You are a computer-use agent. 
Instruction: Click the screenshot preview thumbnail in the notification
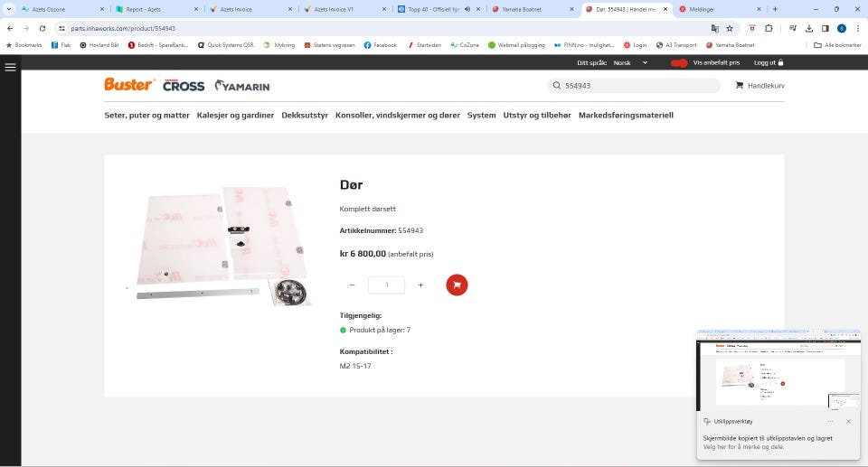(778, 370)
